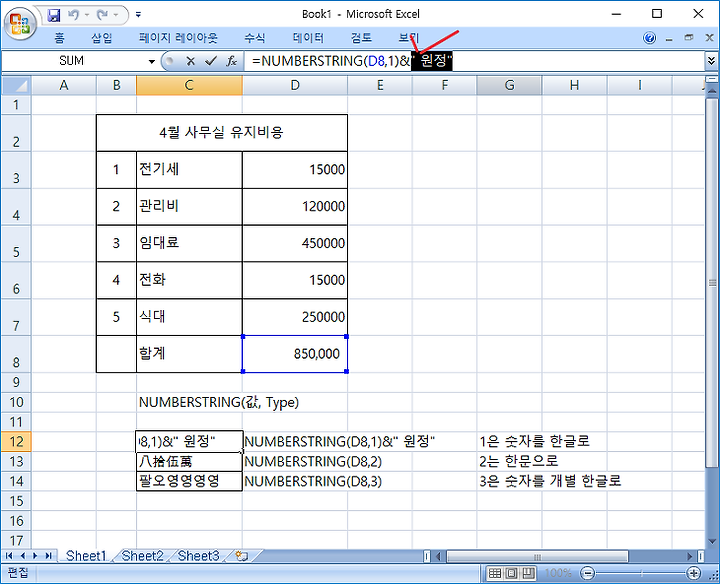Switch to Normal view
Viewport: 720px width, 584px height.
(x=495, y=573)
